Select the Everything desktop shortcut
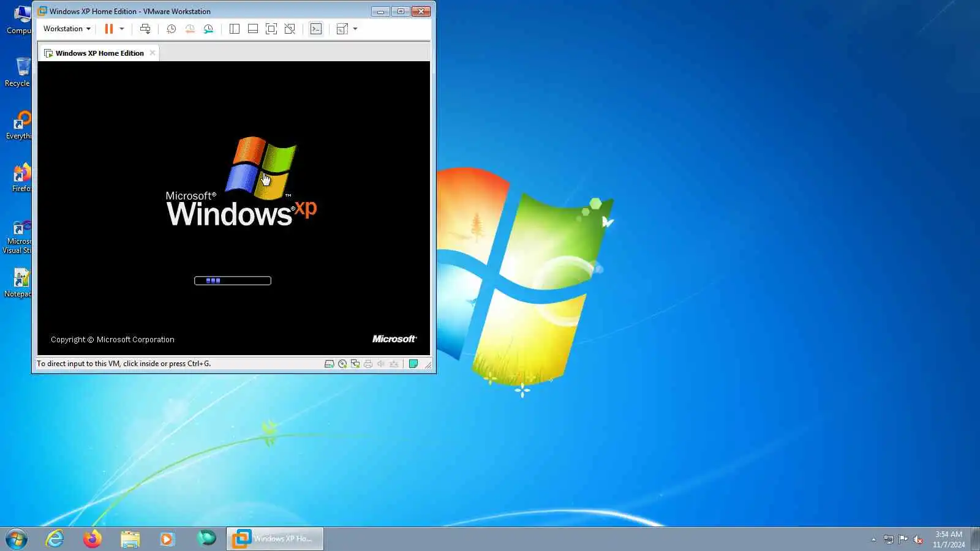The height and width of the screenshot is (551, 980). [x=18, y=125]
